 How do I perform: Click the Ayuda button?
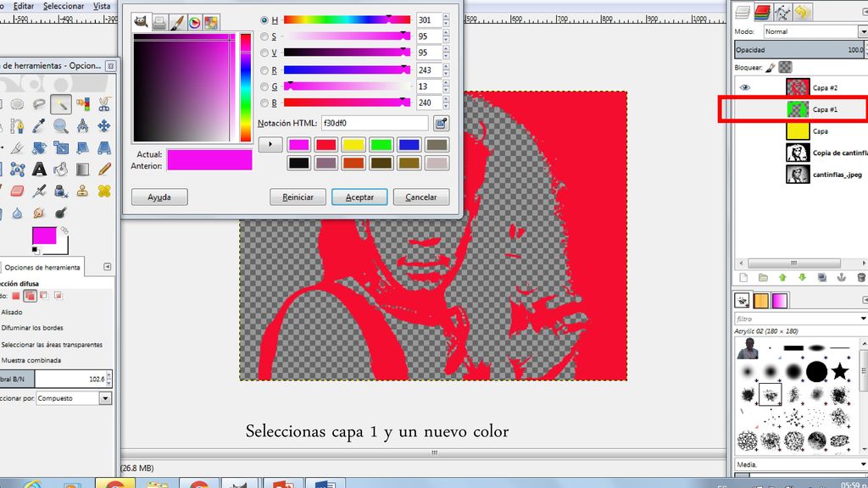(159, 197)
